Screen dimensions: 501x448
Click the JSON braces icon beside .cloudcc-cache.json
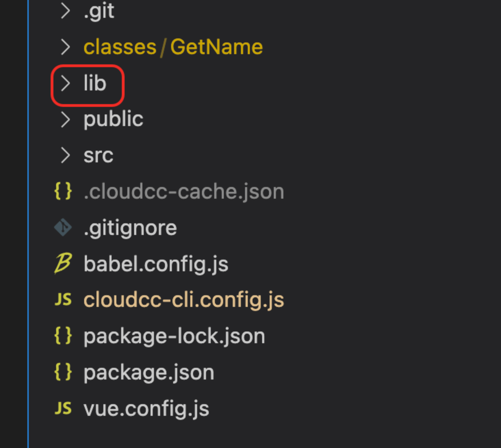[63, 191]
